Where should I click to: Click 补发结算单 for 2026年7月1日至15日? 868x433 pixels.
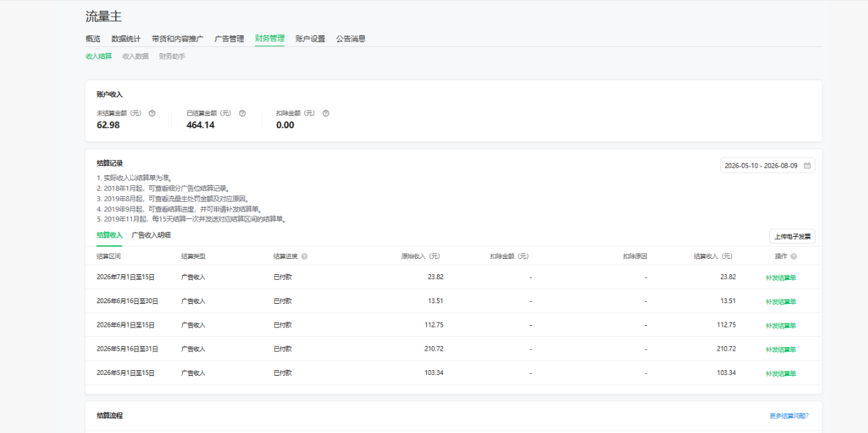[780, 278]
